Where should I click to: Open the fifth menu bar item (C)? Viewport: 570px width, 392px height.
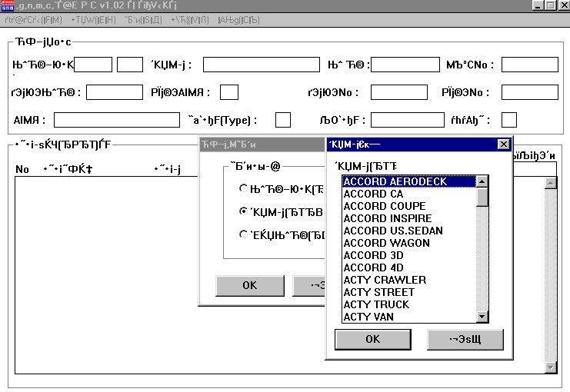tap(238, 20)
